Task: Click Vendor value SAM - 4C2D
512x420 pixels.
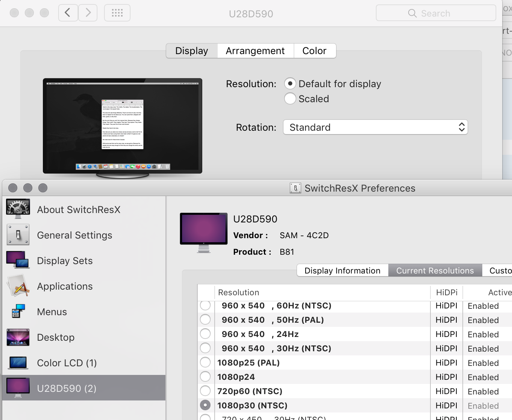Action: click(304, 236)
